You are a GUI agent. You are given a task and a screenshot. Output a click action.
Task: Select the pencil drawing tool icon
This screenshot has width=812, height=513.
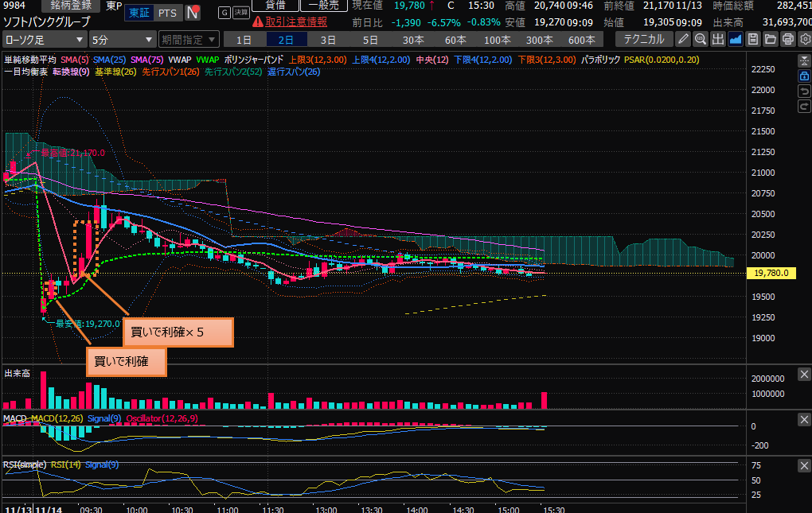tap(683, 39)
